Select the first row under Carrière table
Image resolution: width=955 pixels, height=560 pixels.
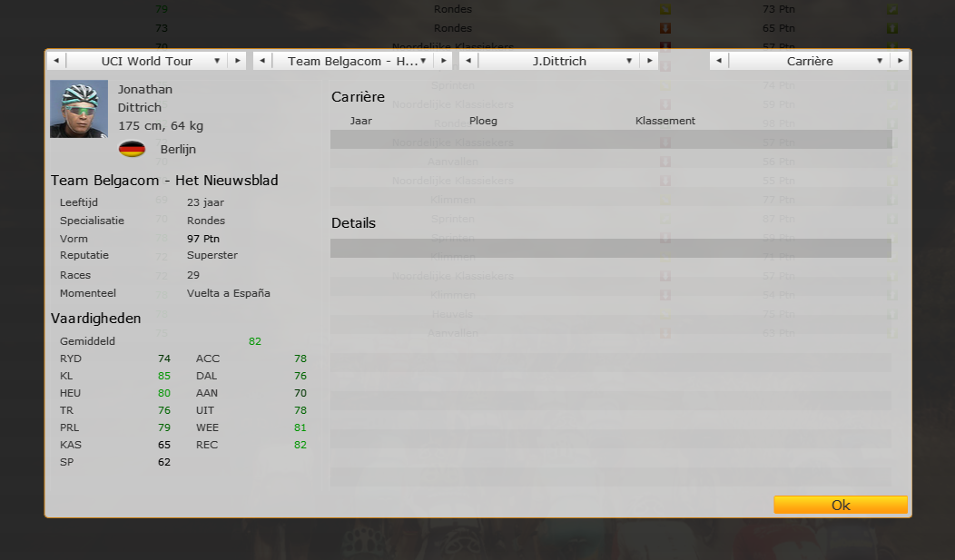click(610, 139)
